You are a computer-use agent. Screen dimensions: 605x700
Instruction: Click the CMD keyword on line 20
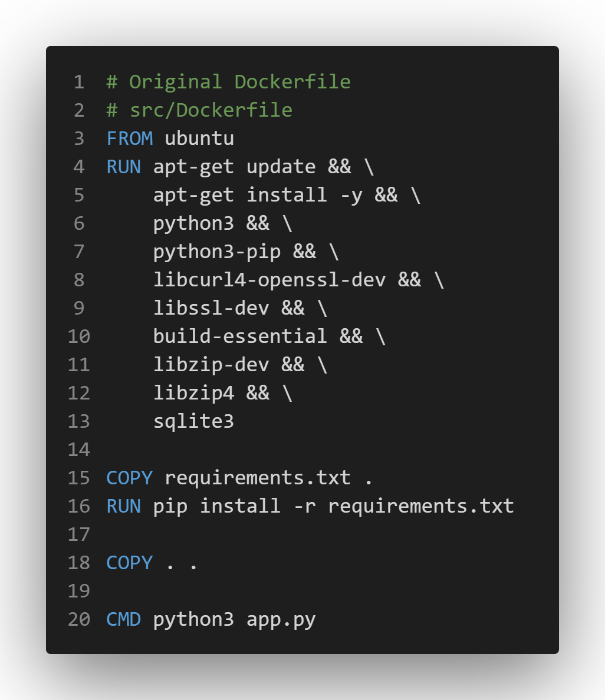coord(123,619)
